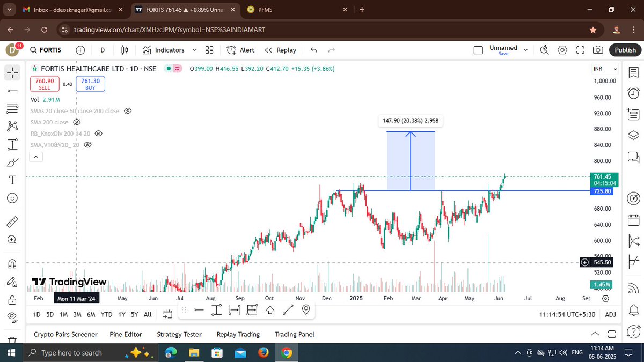Select the ruler measure tool
This screenshot has height=362, width=644.
[12, 221]
